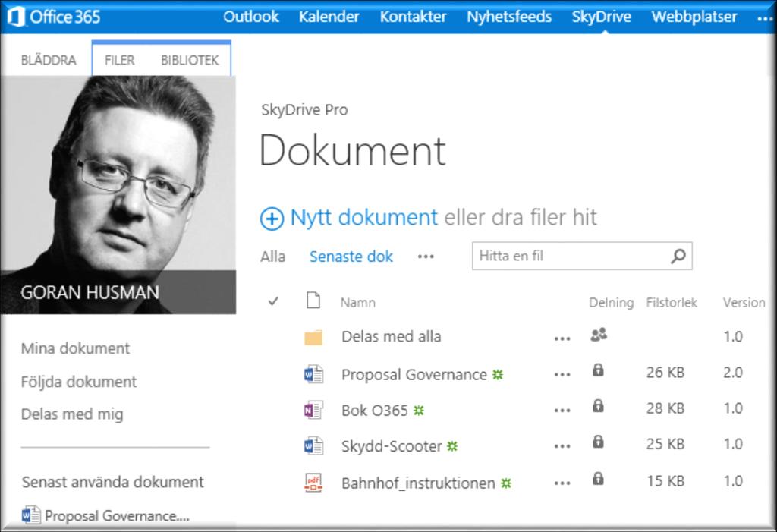Open the Delas med alla folder name
Image resolution: width=777 pixels, height=532 pixels.
(391, 337)
